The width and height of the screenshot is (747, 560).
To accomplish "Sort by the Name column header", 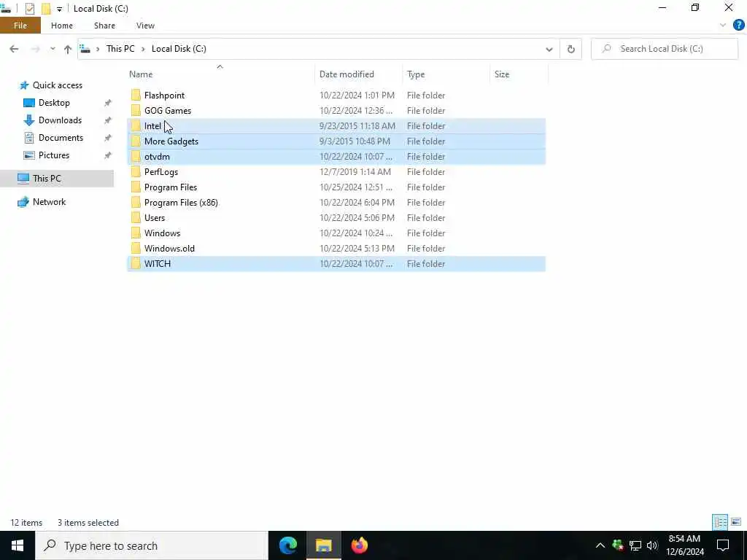I will (141, 74).
